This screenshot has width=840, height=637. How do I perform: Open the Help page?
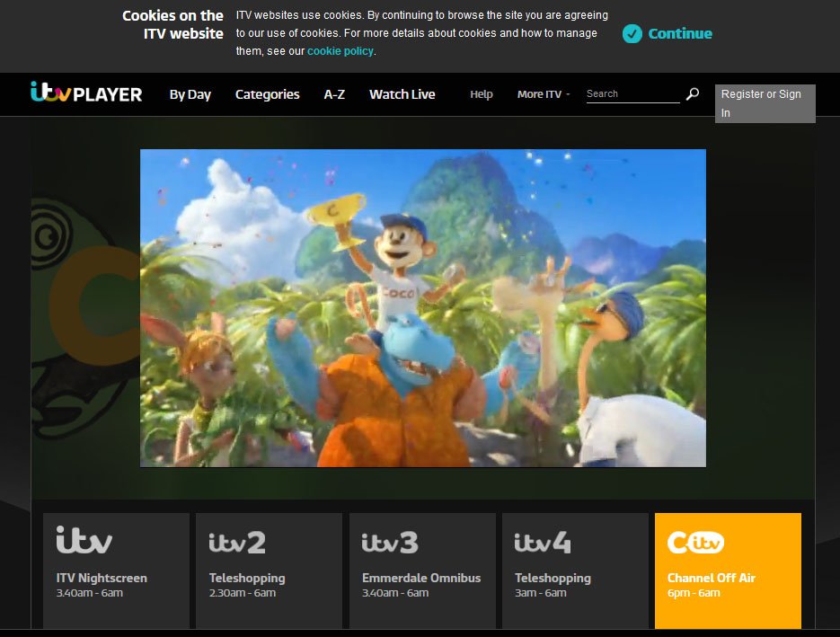[x=482, y=94]
